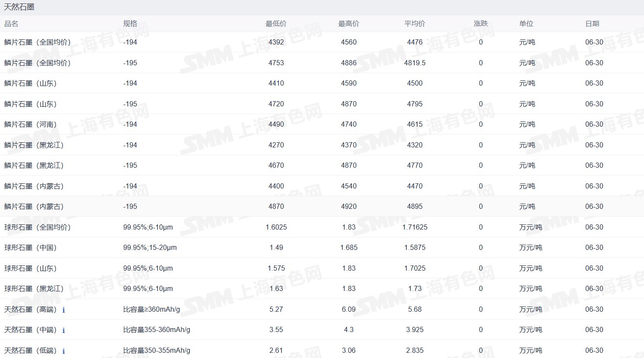The image size is (644, 358).
Task: Select average price 4320
Action: (415, 145)
